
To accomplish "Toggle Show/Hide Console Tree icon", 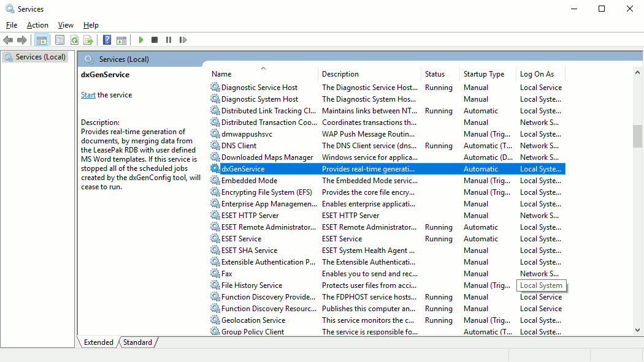I will 42,40.
